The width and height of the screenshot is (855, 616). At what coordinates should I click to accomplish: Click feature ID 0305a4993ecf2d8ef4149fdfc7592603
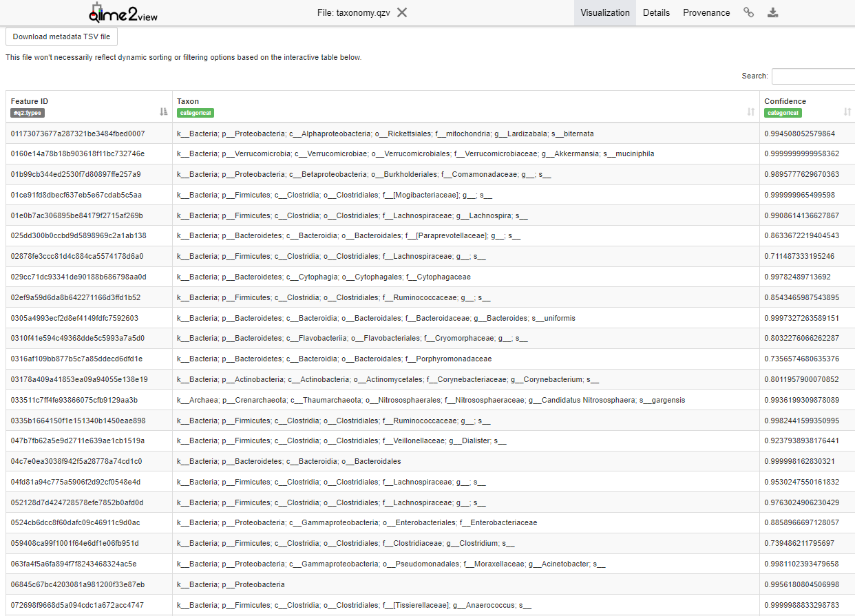click(74, 318)
